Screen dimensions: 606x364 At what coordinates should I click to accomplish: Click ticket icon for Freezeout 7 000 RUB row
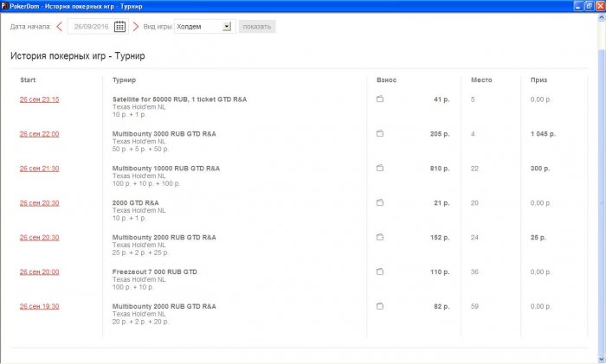point(380,271)
